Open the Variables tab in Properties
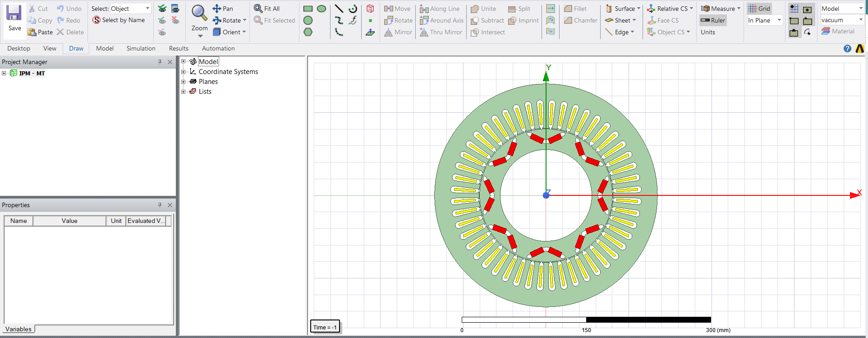The height and width of the screenshot is (338, 868). coord(18,329)
